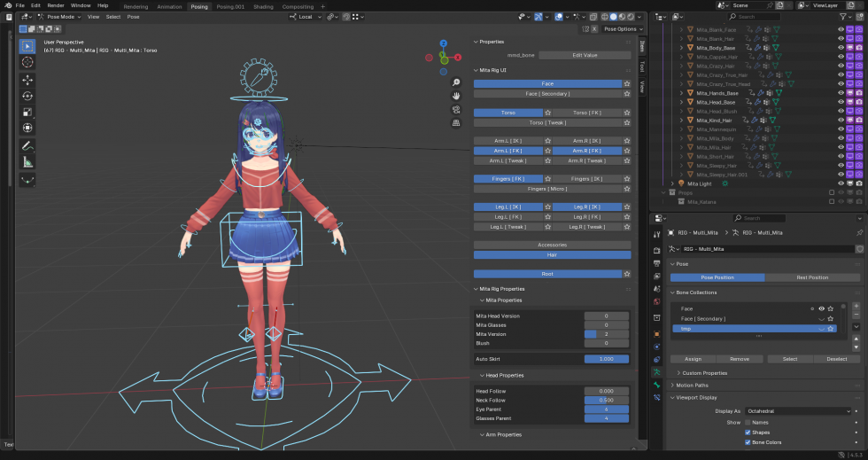
Task: Enable the Names checkbox in Viewport Display
Action: [748, 422]
